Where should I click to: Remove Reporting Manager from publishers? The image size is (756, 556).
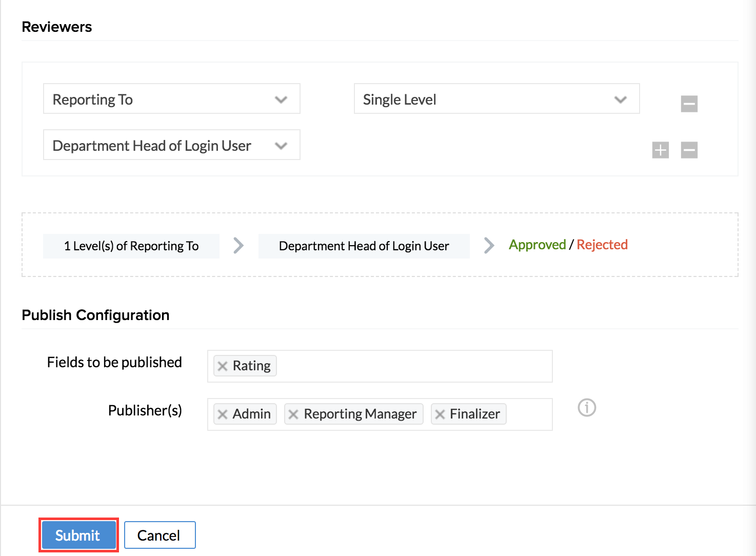(293, 414)
